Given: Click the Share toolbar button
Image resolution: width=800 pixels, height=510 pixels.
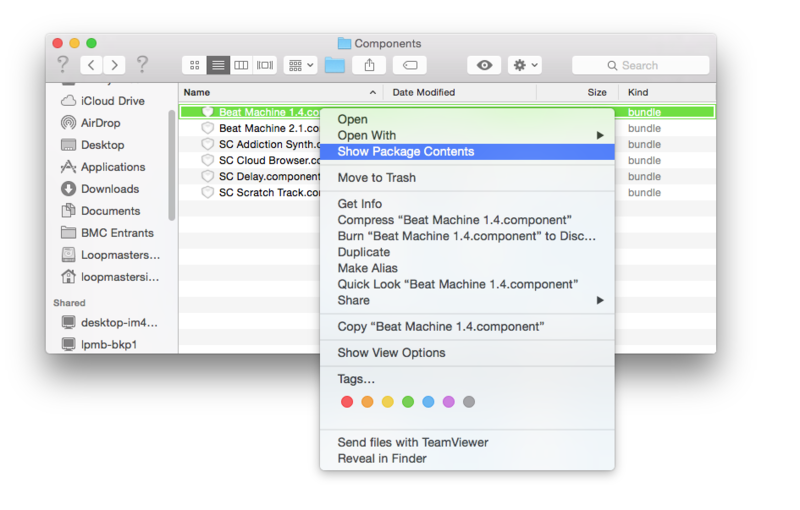Looking at the screenshot, I should [369, 65].
